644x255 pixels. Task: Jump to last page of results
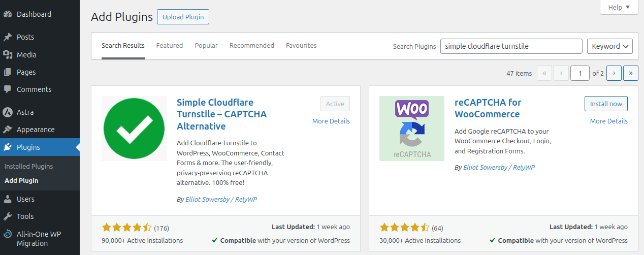coord(631,73)
